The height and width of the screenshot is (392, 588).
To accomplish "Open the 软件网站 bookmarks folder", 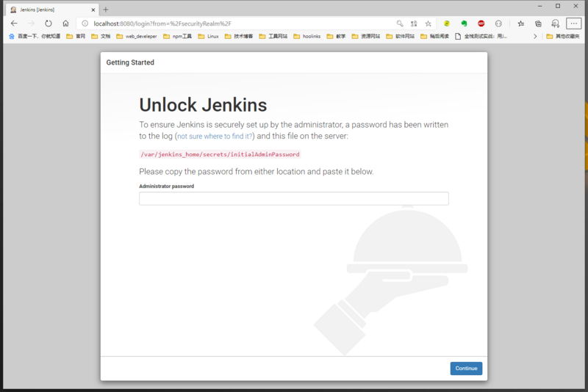I will click(401, 36).
